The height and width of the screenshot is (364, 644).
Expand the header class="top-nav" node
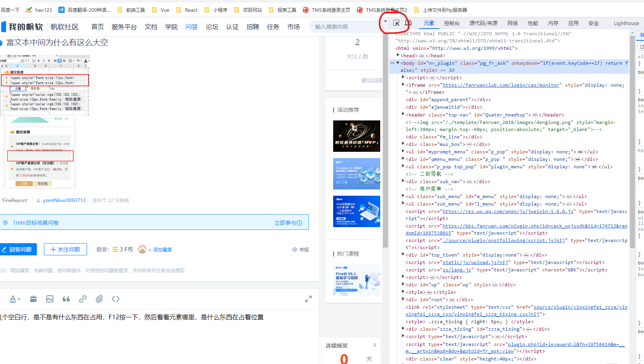[403, 114]
